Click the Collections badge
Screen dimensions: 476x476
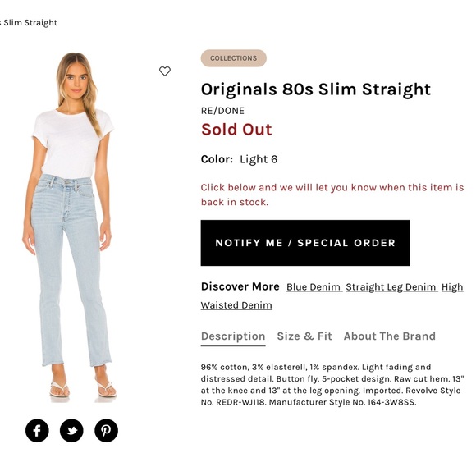[234, 58]
